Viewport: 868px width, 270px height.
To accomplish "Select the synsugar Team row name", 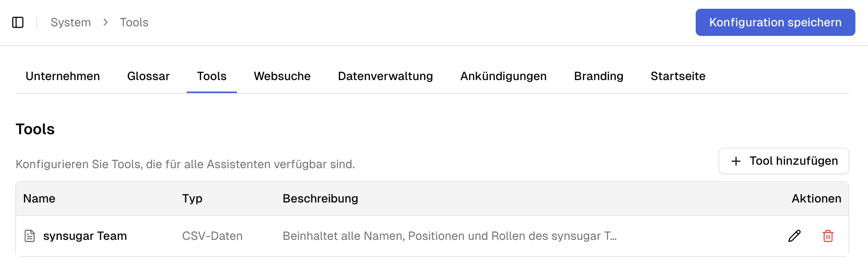I will pos(86,236).
